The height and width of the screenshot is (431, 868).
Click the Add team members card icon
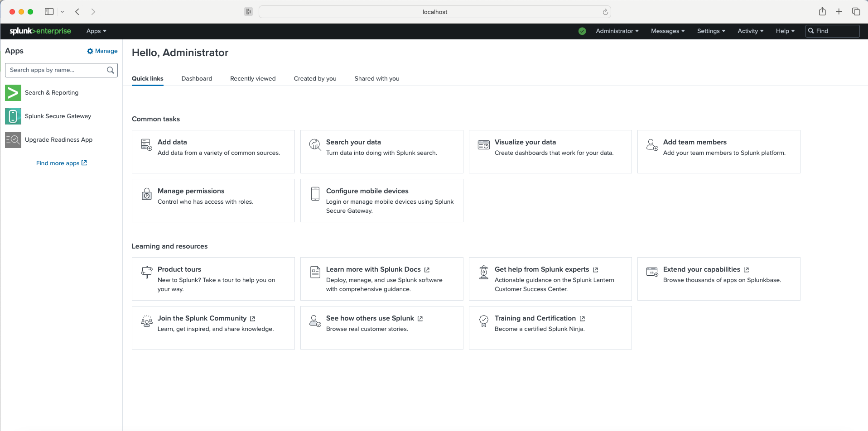pyautogui.click(x=652, y=145)
